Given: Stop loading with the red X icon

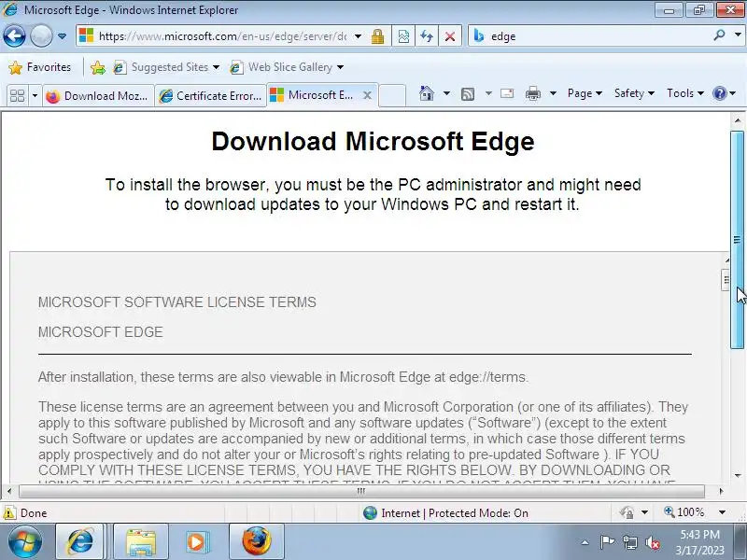Looking at the screenshot, I should (450, 36).
